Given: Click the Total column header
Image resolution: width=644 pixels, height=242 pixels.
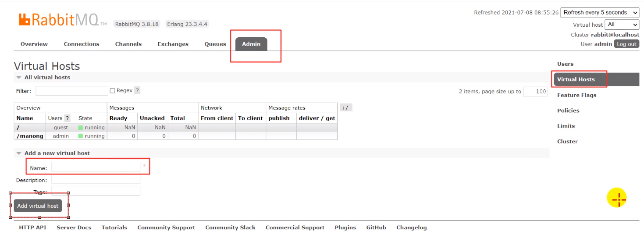Looking at the screenshot, I should pos(178,118).
